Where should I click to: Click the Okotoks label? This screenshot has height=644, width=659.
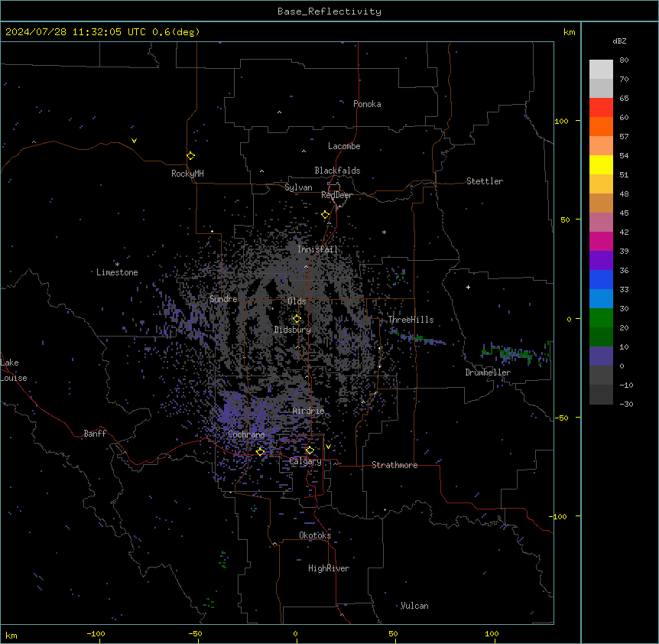coord(315,535)
